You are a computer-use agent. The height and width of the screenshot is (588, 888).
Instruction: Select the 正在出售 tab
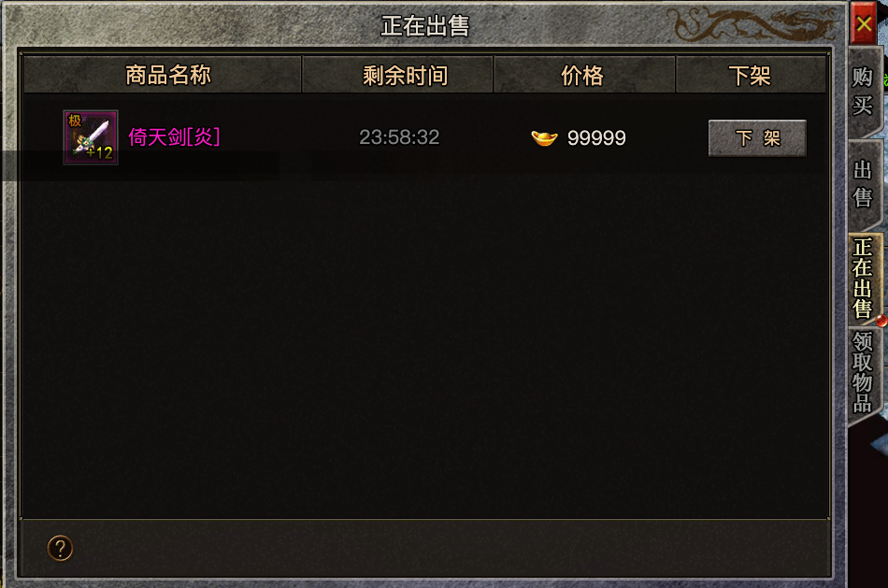tap(864, 279)
